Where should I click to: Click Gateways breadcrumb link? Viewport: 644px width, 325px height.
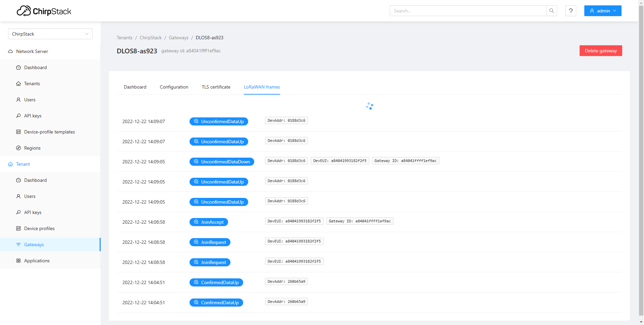tap(178, 38)
